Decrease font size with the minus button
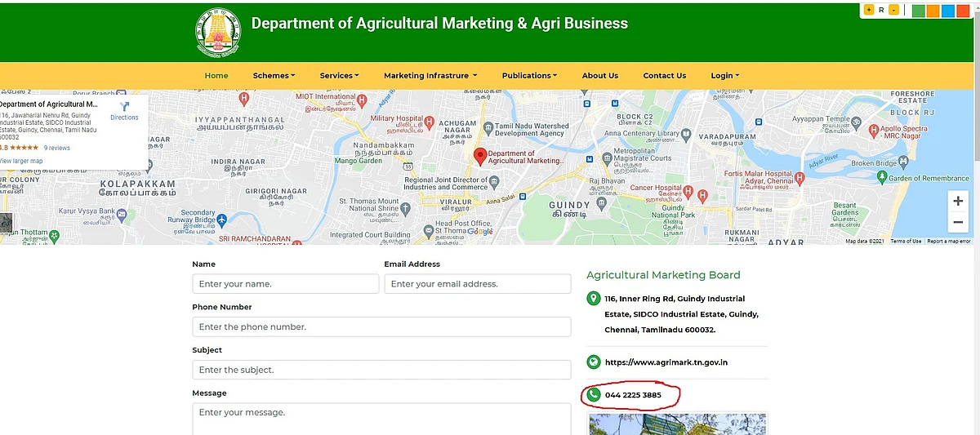The image size is (980, 435). tap(894, 10)
